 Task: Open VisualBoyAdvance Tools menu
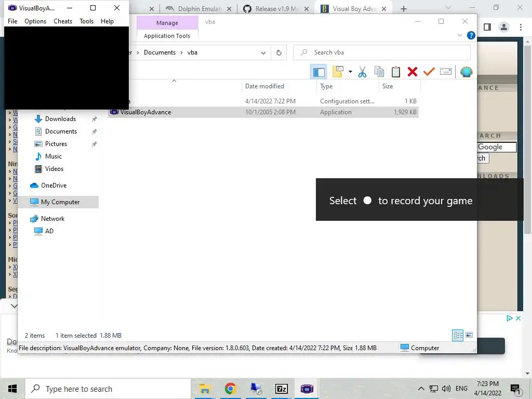pyautogui.click(x=87, y=21)
